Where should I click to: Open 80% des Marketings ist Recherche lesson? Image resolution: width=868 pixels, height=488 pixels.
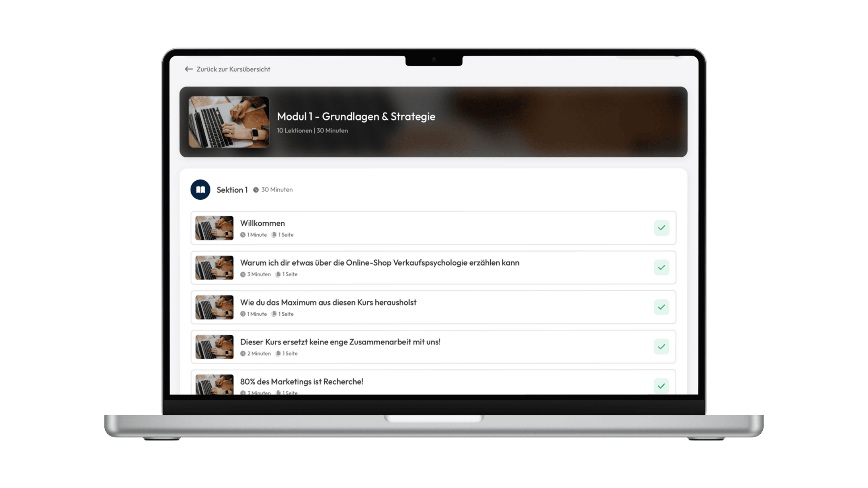point(302,381)
